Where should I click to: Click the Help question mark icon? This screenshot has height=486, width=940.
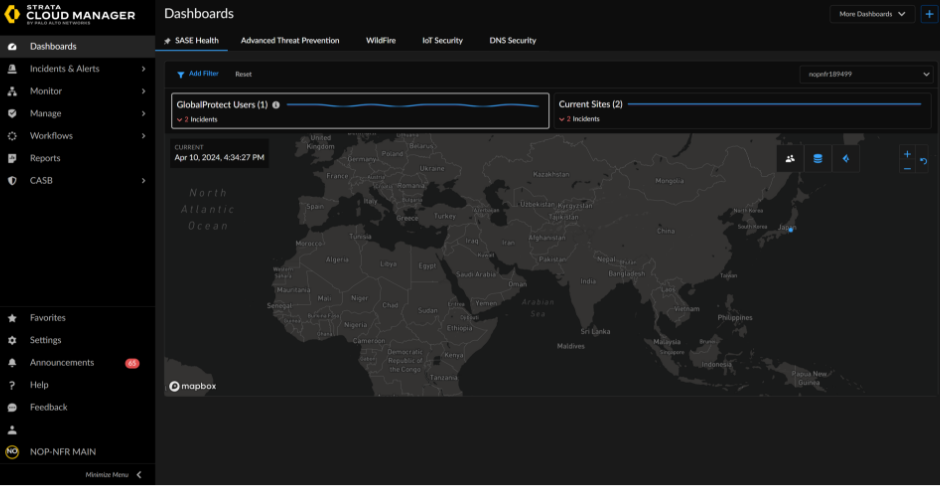[12, 385]
